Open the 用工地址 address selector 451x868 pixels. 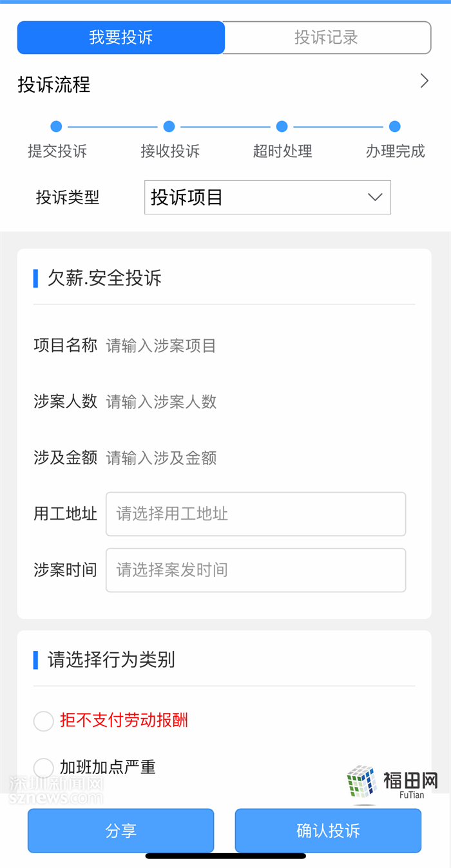point(256,514)
